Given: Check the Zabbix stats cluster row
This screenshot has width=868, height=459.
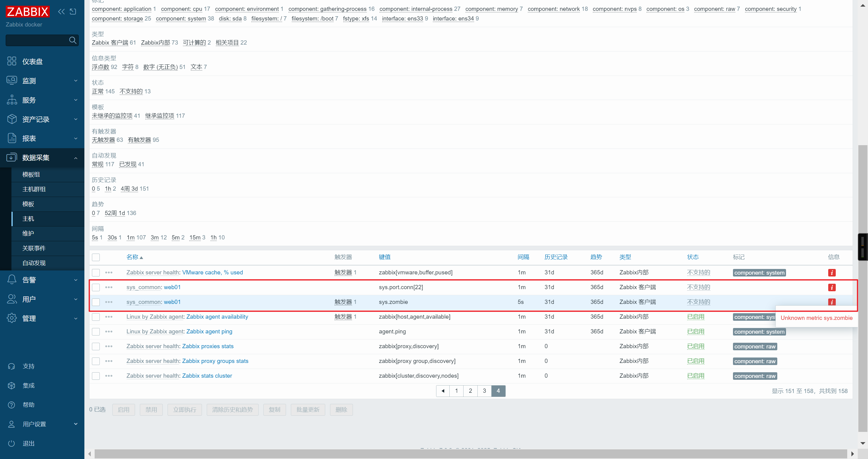Looking at the screenshot, I should click(96, 376).
